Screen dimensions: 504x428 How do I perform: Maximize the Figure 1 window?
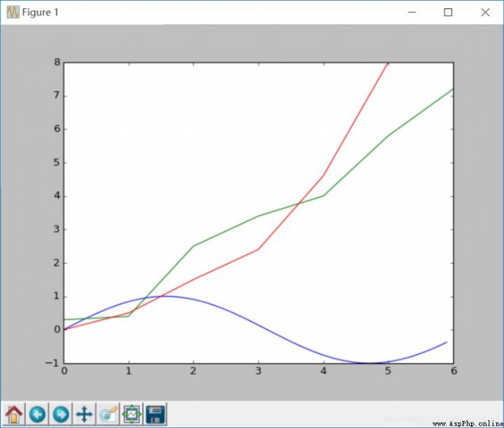(448, 12)
